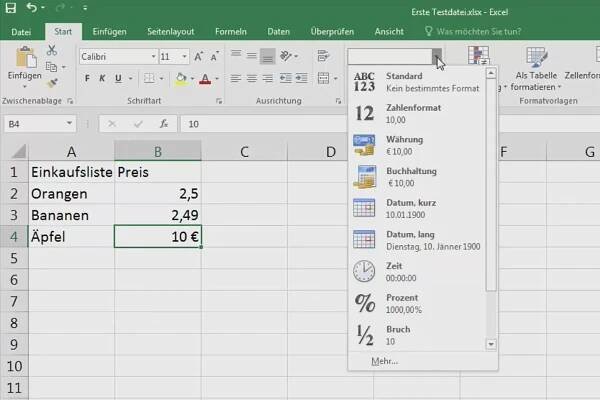Click the Format Painter brush icon
The width and height of the screenshot is (600, 400).
[x=52, y=83]
